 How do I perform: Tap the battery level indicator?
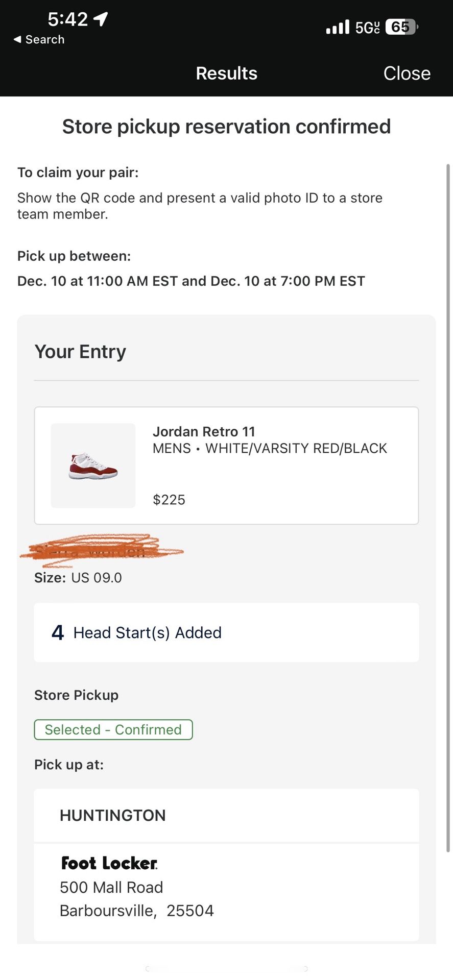point(402,27)
